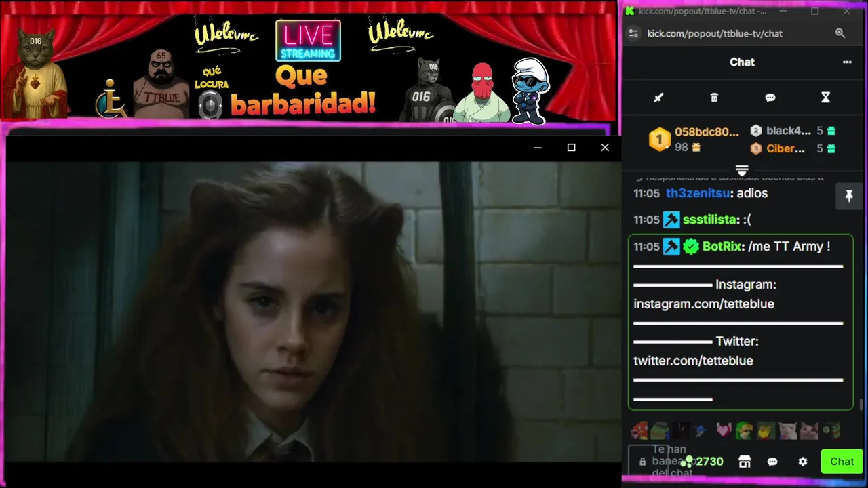Click the chat panel vertical scrollbar
The image size is (868, 488).
(x=861, y=405)
